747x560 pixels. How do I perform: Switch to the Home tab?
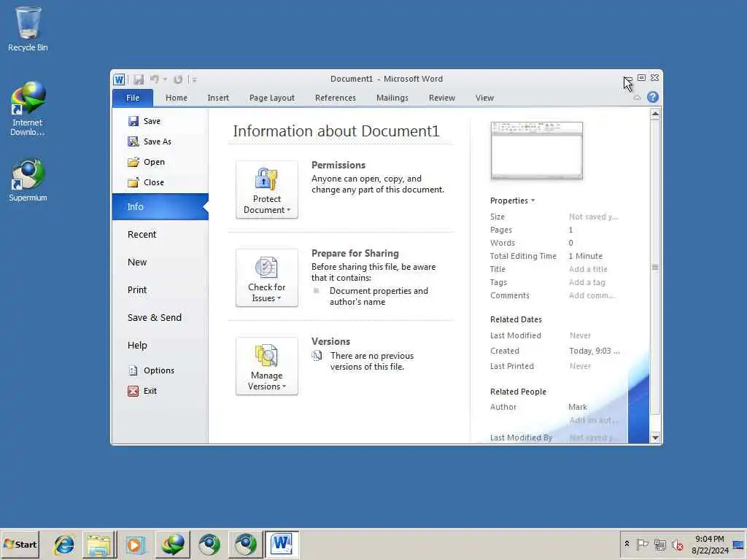[177, 98]
